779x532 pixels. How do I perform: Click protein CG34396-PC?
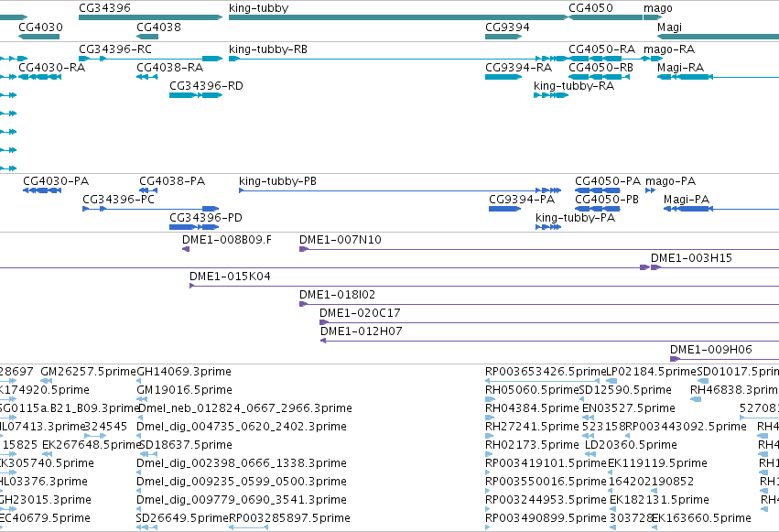[150, 209]
